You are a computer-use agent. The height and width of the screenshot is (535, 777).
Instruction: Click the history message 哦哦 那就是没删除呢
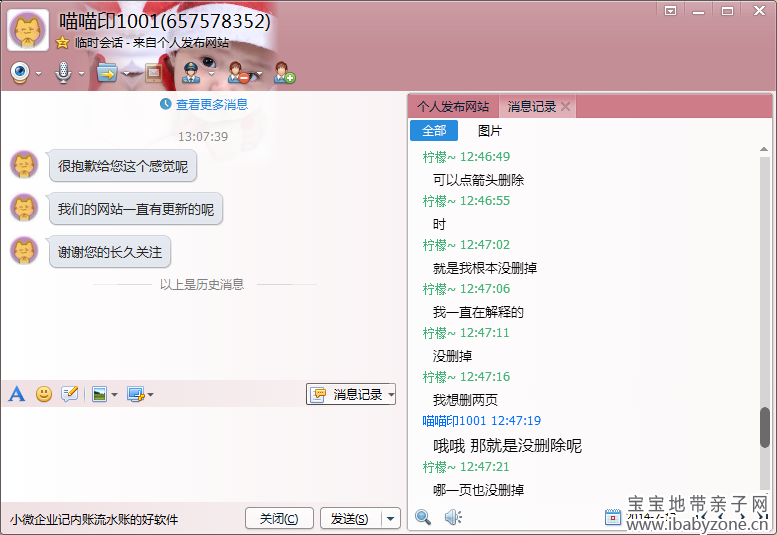(507, 445)
